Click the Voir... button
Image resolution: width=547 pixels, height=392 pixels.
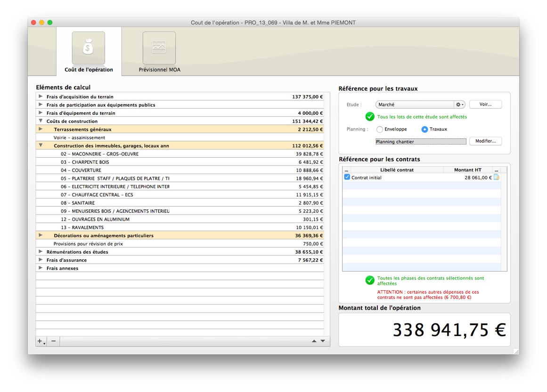click(x=485, y=104)
